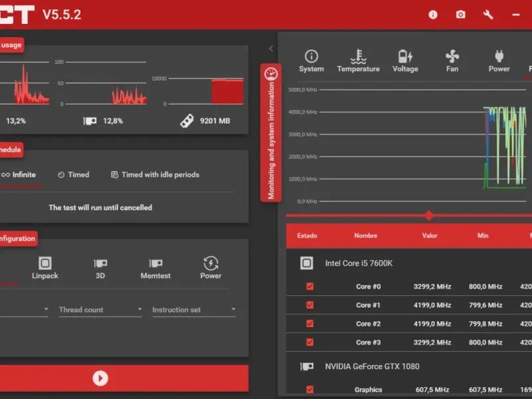Open the Power monitoring tab
The height and width of the screenshot is (399, 532).
coord(499,61)
